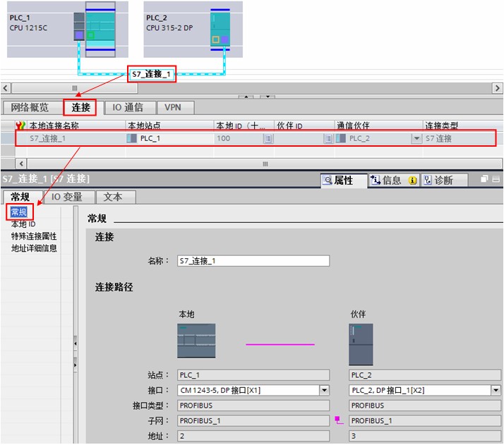
Task: Select 地址详细信息 in the navigation tree
Action: click(x=34, y=248)
